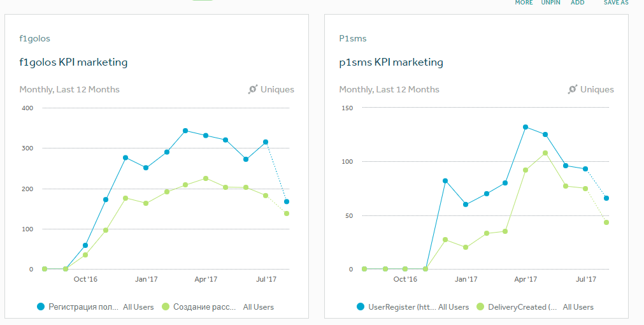Screen dimensions: 644x325
Task: Click UNPIN in the top toolbar
Action: tap(550, 3)
